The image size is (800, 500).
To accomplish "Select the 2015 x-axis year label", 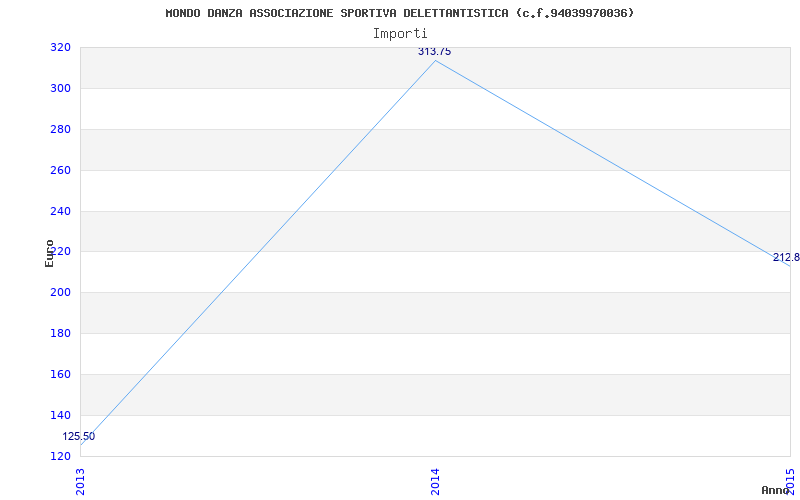I will click(x=790, y=482).
